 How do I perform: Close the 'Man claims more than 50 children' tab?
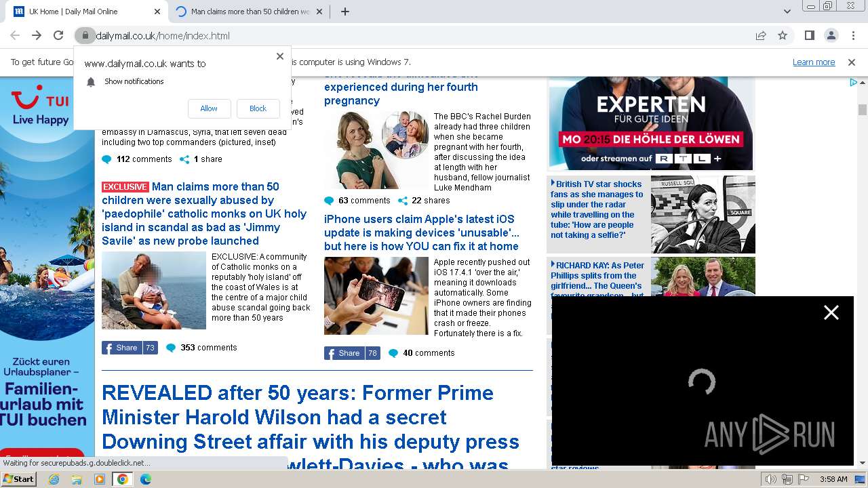pos(321,12)
